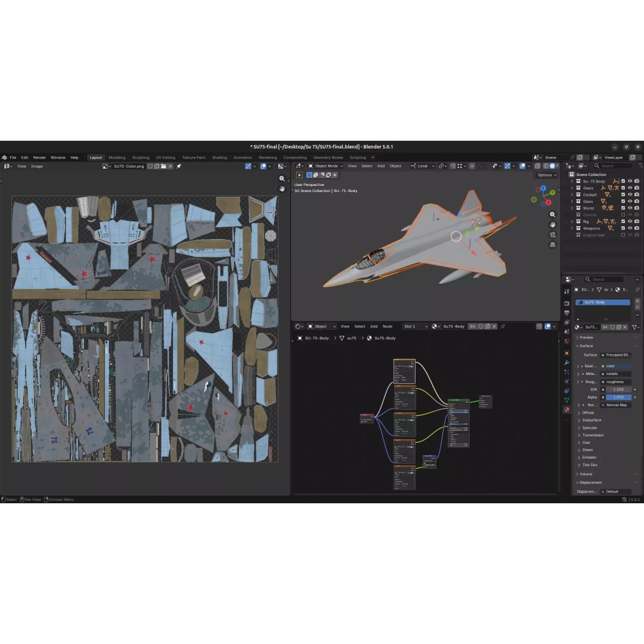Screen dimensions: 644x644
Task: Pin the SU75-Color.png image
Action: pos(179,166)
